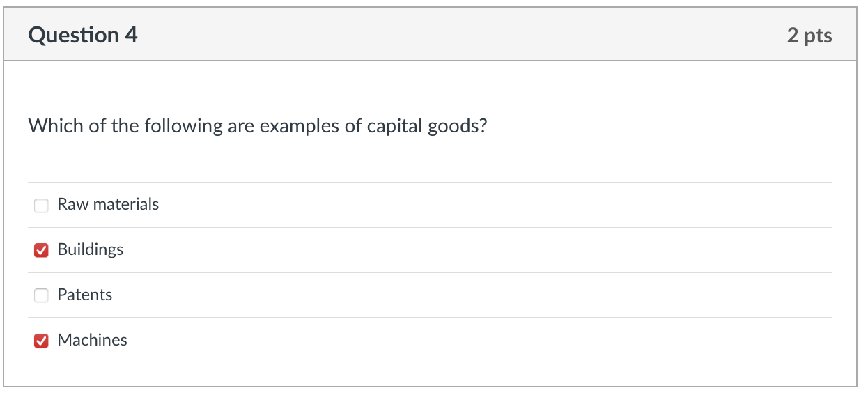Click the word capital in the prompt
Viewport: 868px width, 411px height.
(x=399, y=127)
